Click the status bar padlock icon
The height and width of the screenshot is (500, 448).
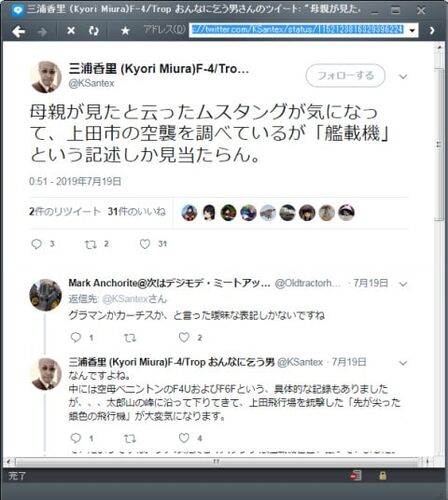click(382, 475)
